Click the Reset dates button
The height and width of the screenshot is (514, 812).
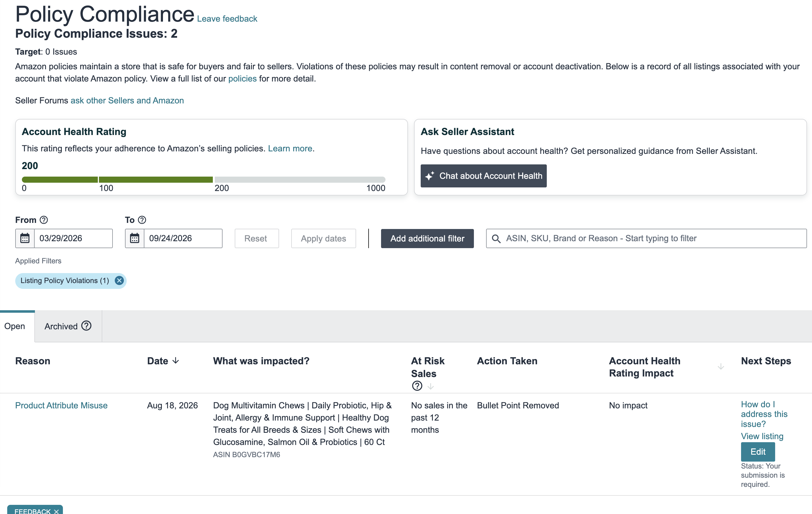(257, 238)
